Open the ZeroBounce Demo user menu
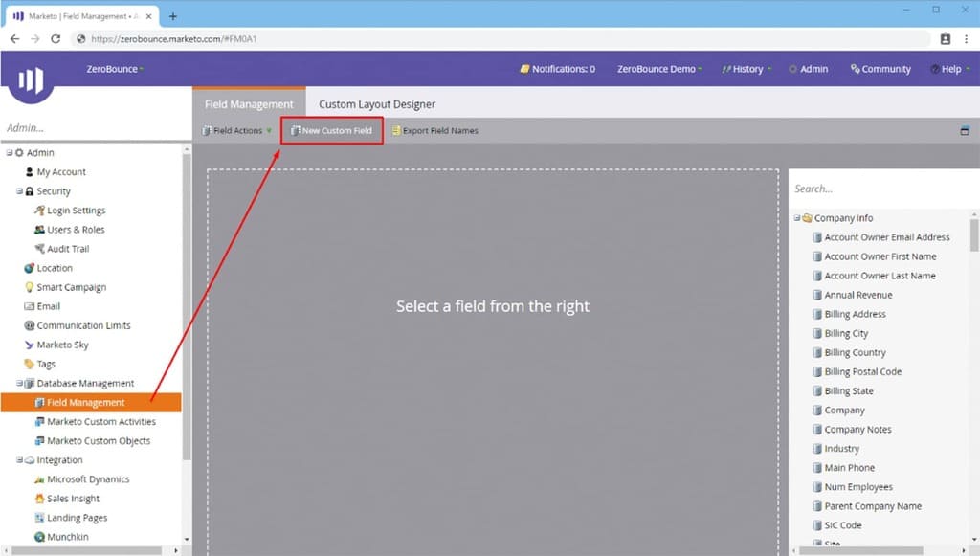The height and width of the screenshot is (556, 980). tap(659, 69)
